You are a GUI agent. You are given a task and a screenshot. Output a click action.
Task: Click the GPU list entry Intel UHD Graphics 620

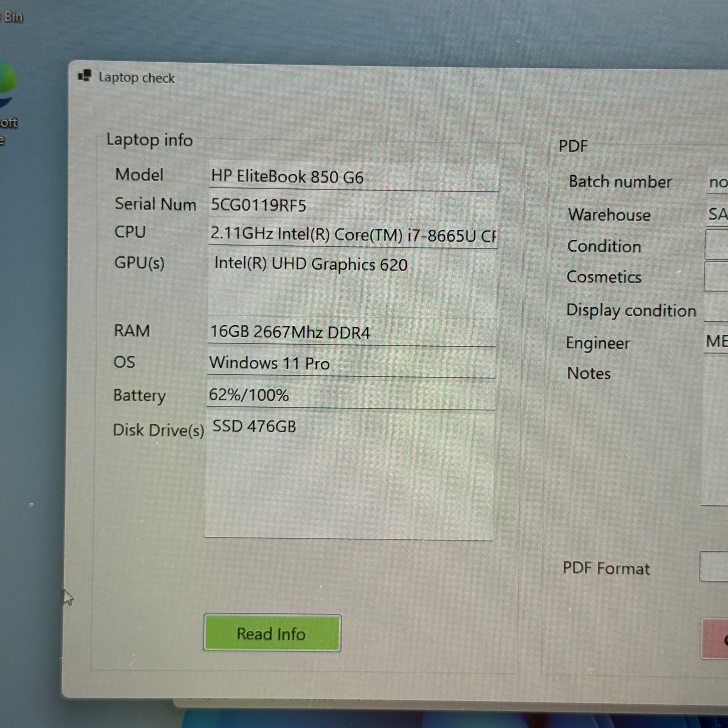(x=311, y=264)
